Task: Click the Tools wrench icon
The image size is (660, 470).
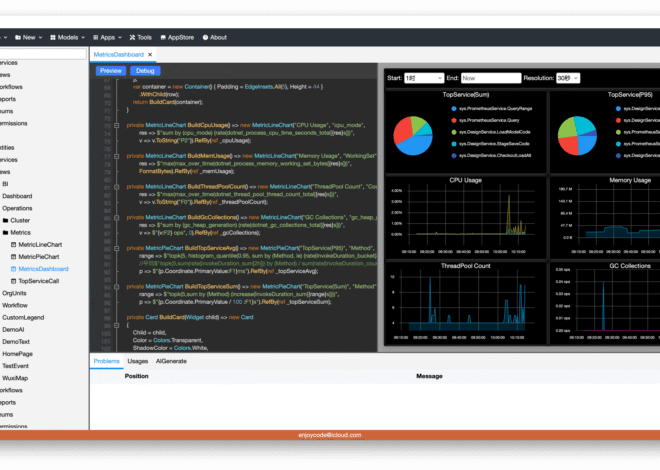Action: (132, 37)
